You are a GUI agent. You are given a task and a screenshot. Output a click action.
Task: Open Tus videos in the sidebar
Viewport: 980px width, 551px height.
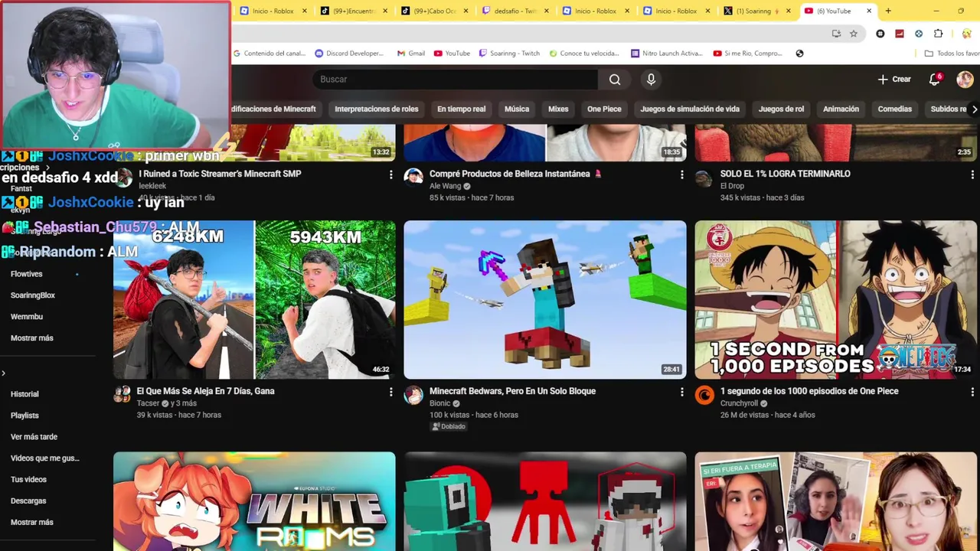[x=28, y=480]
